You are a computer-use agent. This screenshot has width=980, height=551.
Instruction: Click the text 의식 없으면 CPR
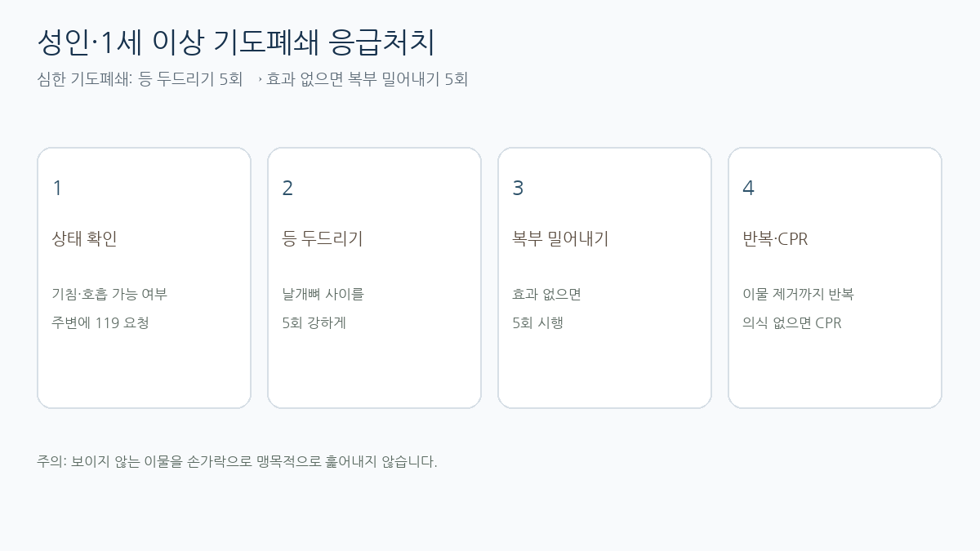coord(791,322)
